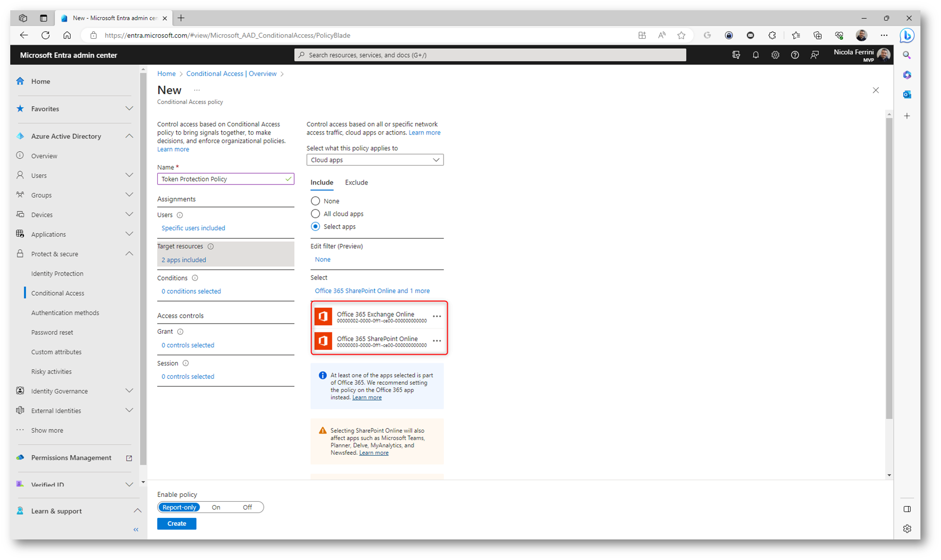This screenshot has width=941, height=560.
Task: Select the None radio button
Action: coord(315,201)
